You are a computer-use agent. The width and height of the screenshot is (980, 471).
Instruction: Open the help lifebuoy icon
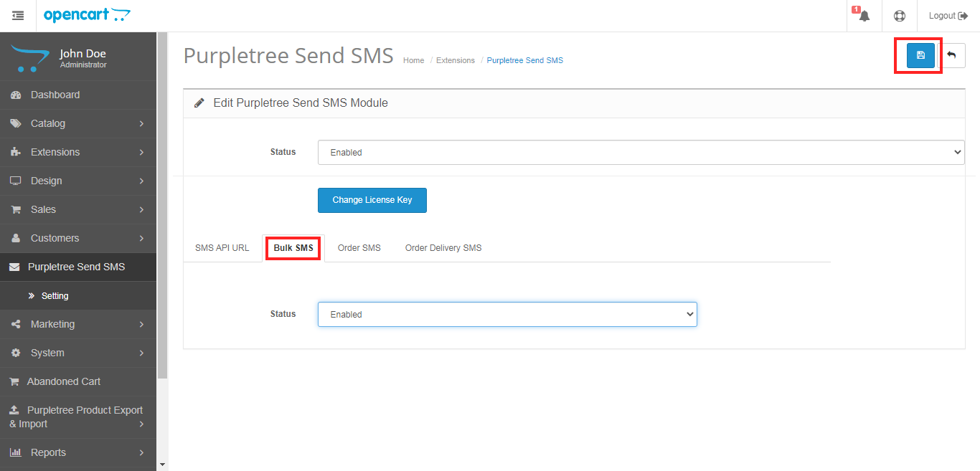[899, 16]
